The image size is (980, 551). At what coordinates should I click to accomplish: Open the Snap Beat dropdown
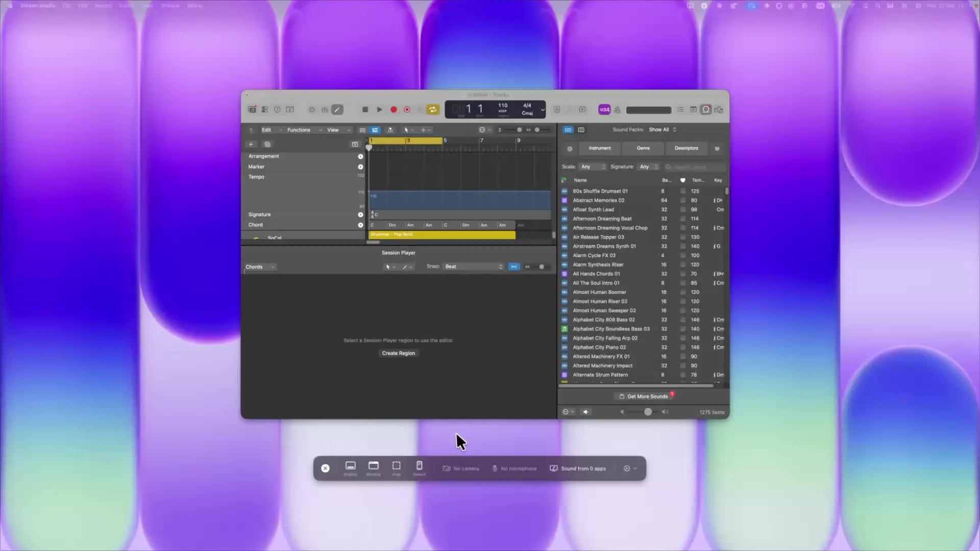point(473,266)
